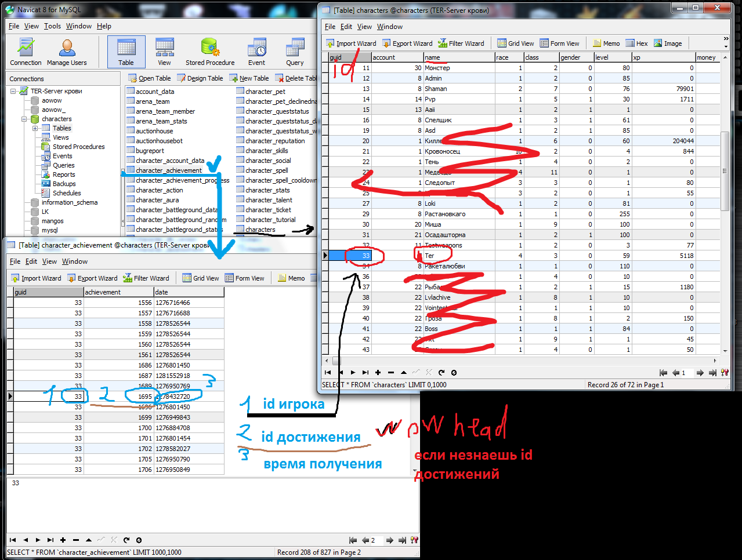Image resolution: width=742 pixels, height=560 pixels.
Task: Open the Connection tool in Navicat toolbar
Action: (x=26, y=52)
